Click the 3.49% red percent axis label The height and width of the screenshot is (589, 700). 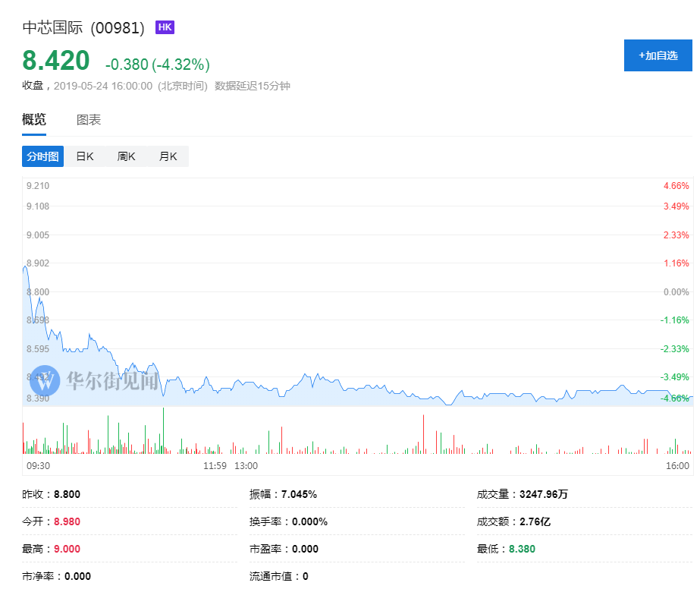coord(676,206)
